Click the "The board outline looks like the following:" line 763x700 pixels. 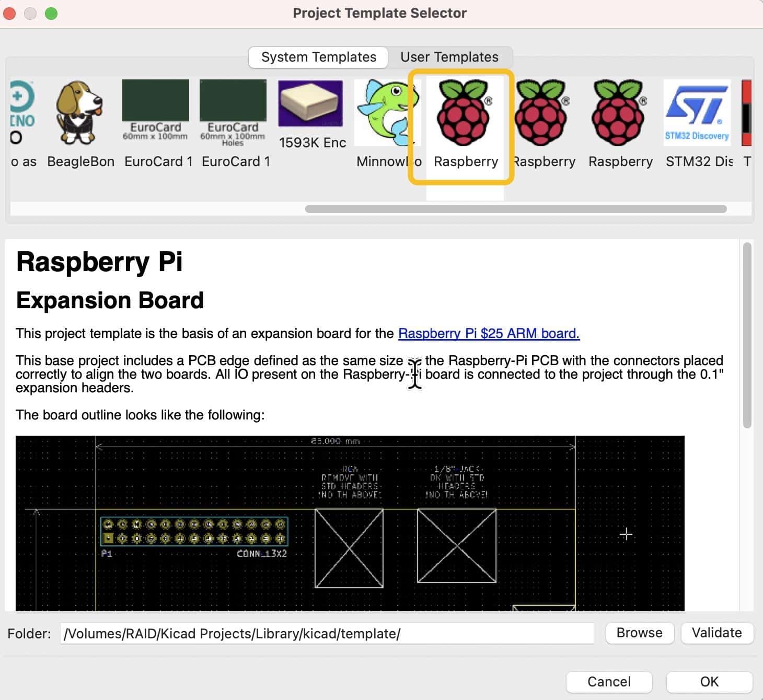[140, 415]
